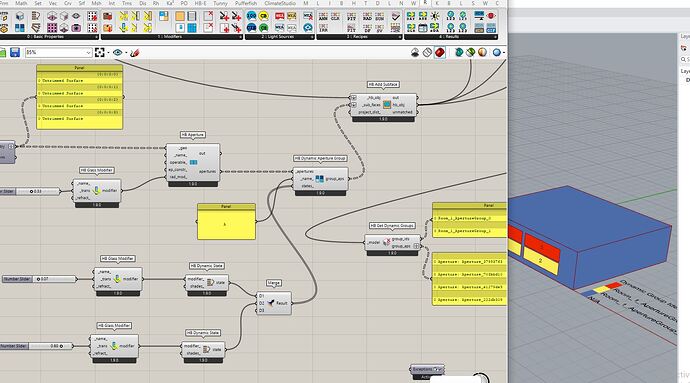Image resolution: width=690 pixels, height=383 pixels.
Task: Click the plus expander on group_aps output
Action: pyautogui.click(x=416, y=246)
